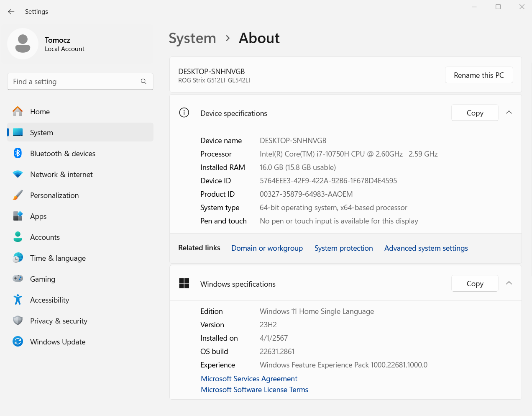Go to Network & internet
The height and width of the screenshot is (416, 532).
coord(80,175)
